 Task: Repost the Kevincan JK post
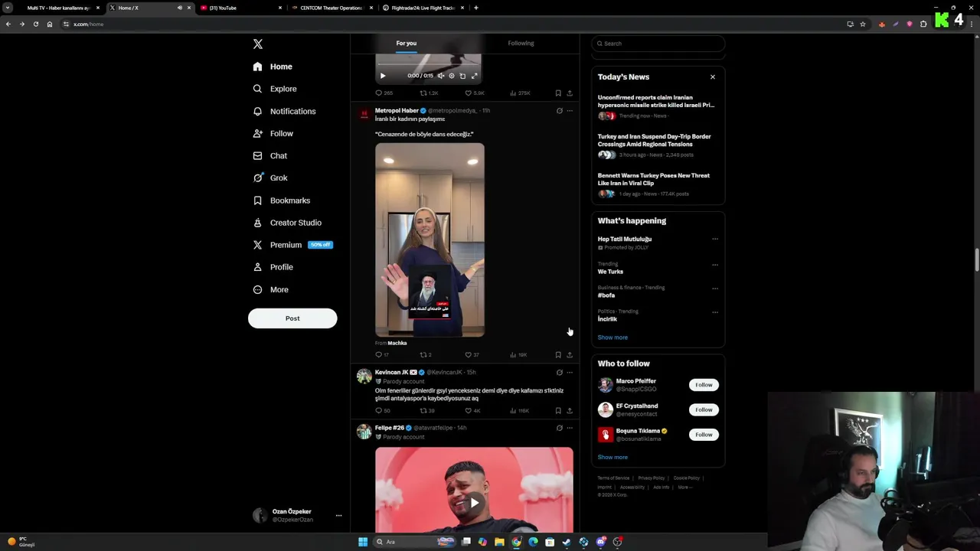[426, 411]
